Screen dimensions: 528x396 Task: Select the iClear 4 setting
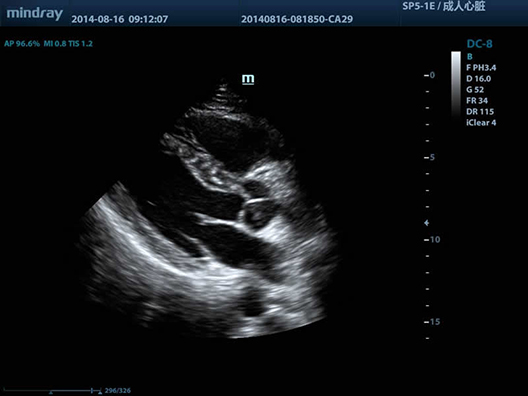click(481, 123)
